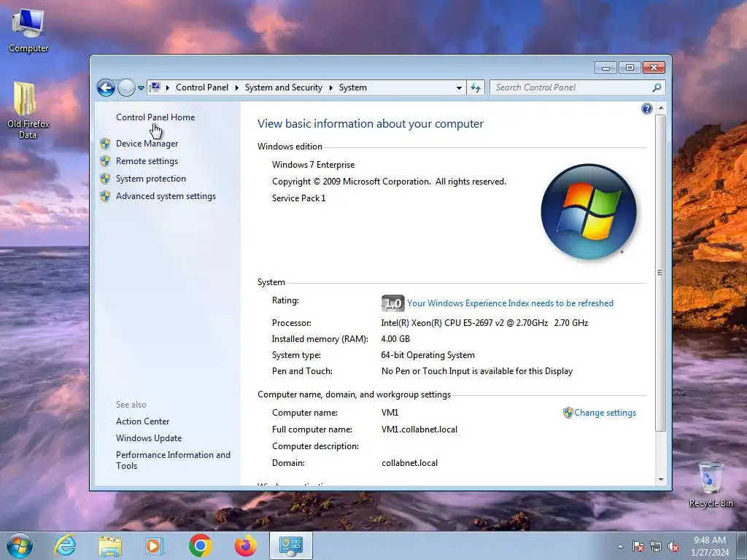Expand the arrow before Control Panel breadcrumb
Screen dimensions: 747x560
click(168, 87)
